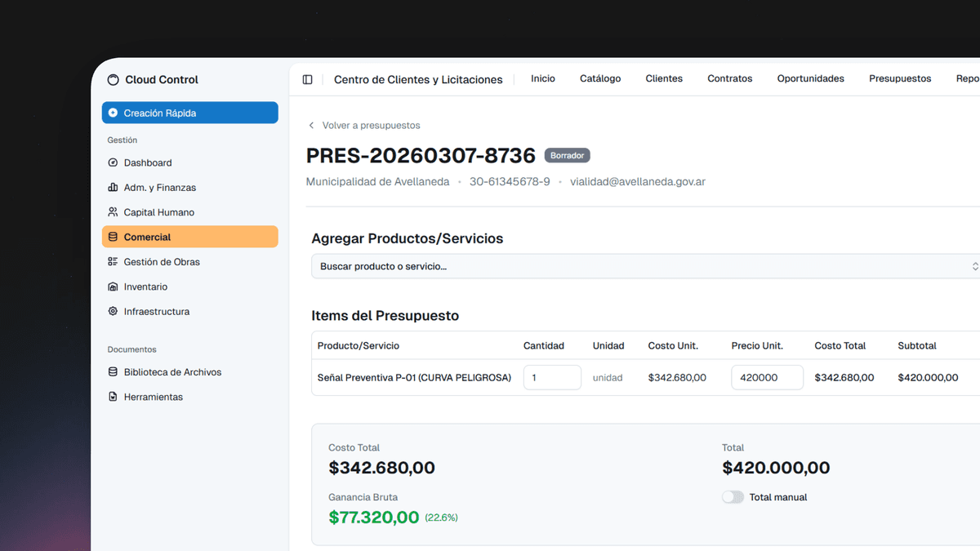Click the Biblioteca de Archivos stack icon

(113, 372)
